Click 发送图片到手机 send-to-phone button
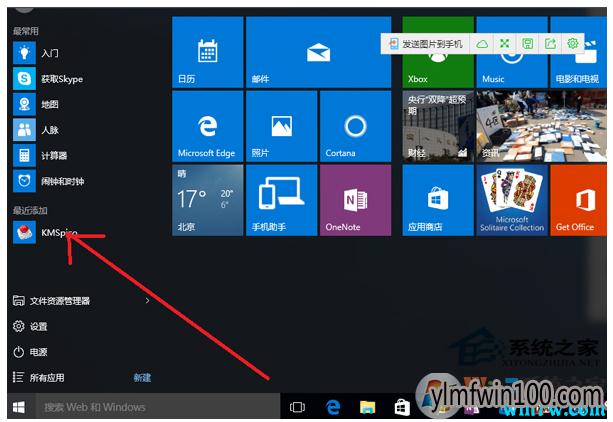 (x=426, y=44)
